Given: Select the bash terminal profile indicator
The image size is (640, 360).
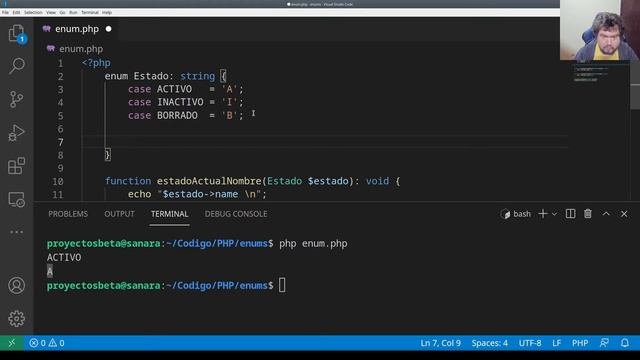Looking at the screenshot, I should click(x=516, y=214).
